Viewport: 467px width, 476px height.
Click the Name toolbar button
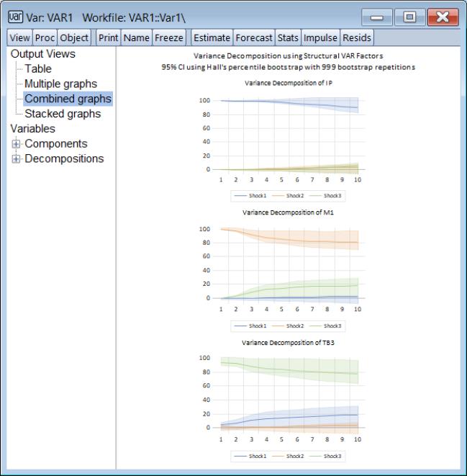(137, 37)
